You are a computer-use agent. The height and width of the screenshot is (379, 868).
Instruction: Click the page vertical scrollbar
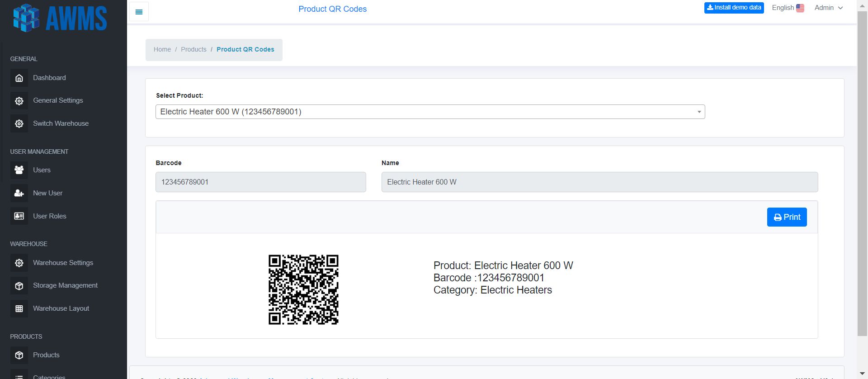(x=862, y=173)
